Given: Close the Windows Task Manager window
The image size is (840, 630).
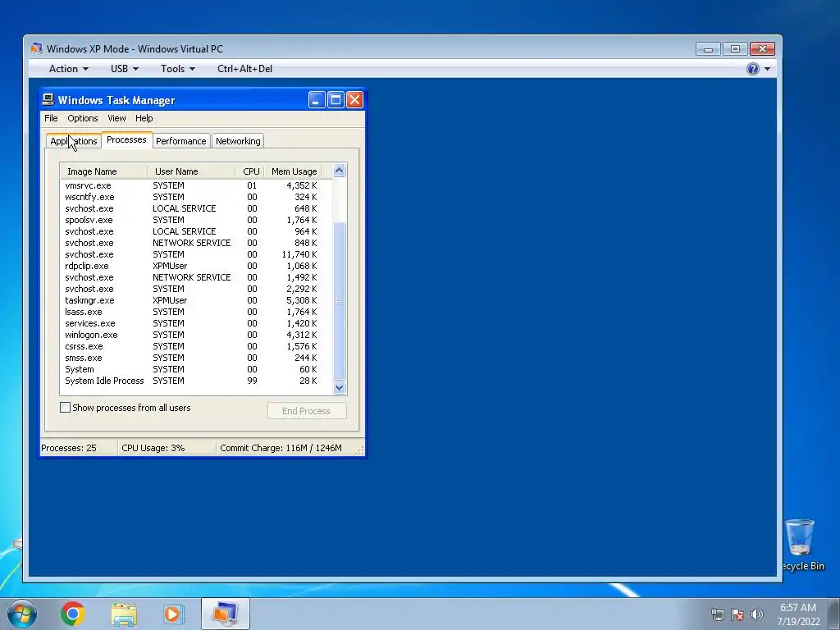Looking at the screenshot, I should tap(354, 99).
